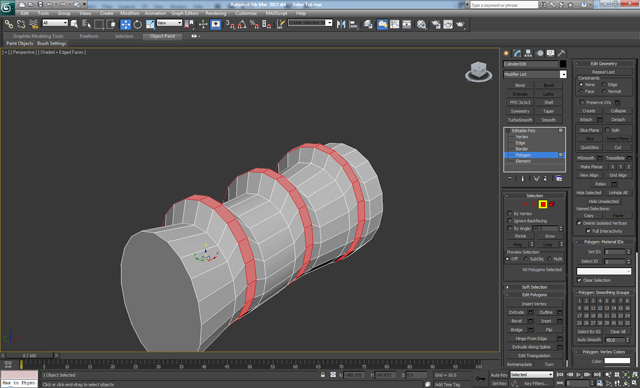Choose SubObj preview selection radio
The height and width of the screenshot is (388, 640).
526,259
